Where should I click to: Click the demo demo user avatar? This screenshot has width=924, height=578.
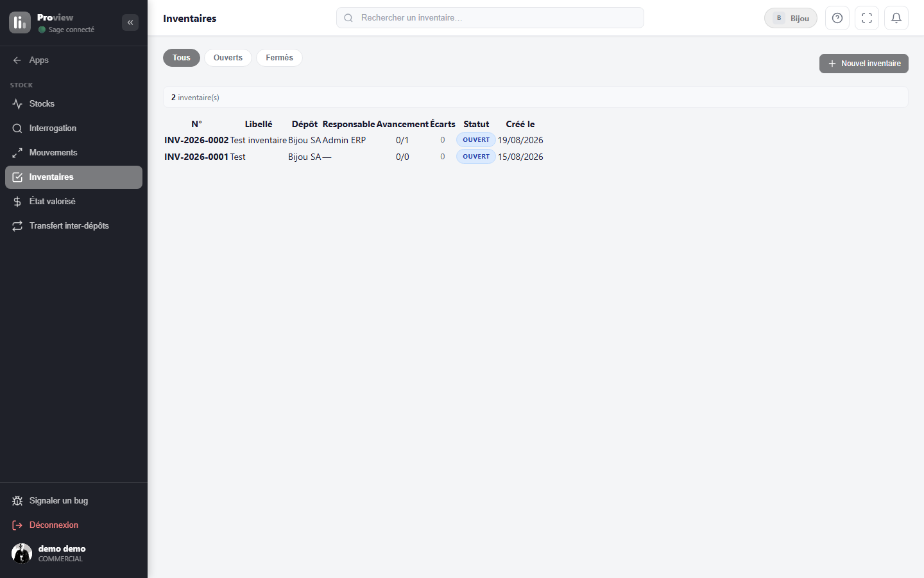[x=22, y=554]
